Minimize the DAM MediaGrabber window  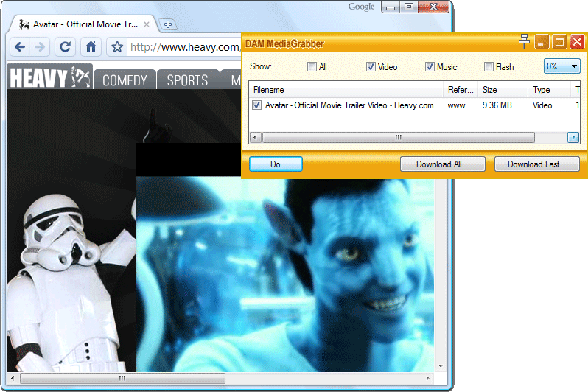pyautogui.click(x=542, y=42)
